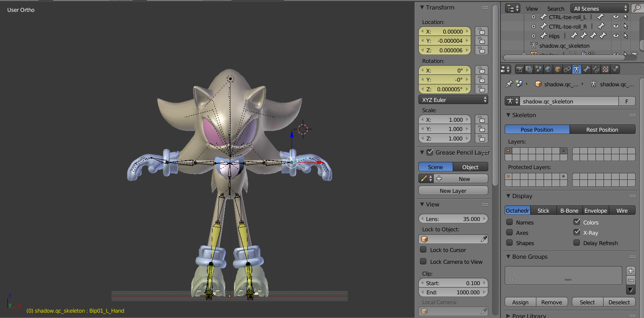Collapse the Display panel
The image size is (644, 318).
click(x=508, y=196)
